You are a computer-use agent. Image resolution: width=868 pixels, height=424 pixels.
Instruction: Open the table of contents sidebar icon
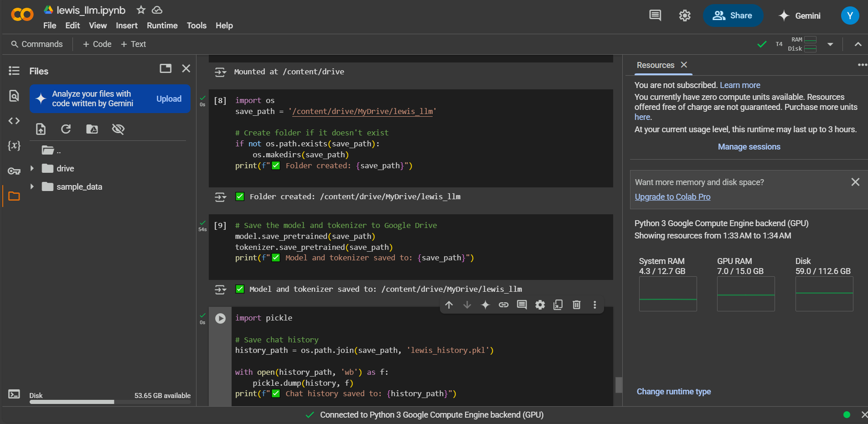[14, 71]
